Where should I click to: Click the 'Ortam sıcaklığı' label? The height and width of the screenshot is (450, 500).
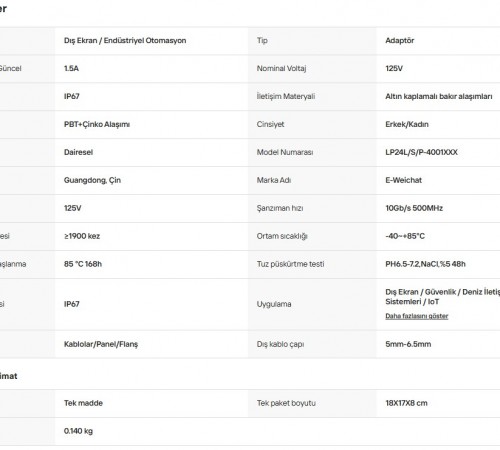click(282, 236)
